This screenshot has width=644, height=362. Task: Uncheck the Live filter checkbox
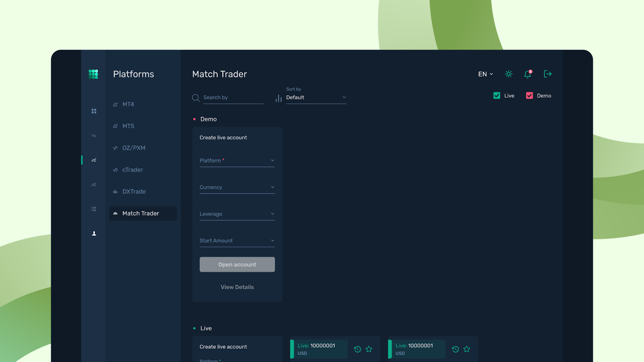pos(497,96)
